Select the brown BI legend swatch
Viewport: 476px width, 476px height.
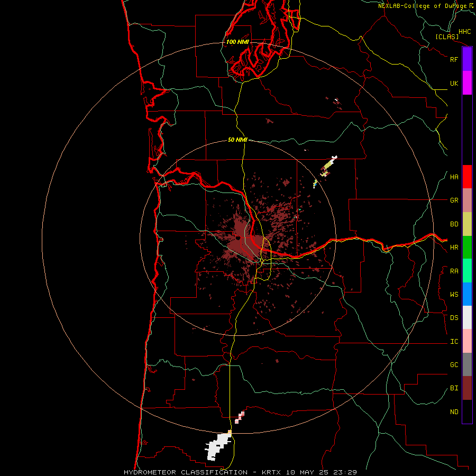(467, 388)
